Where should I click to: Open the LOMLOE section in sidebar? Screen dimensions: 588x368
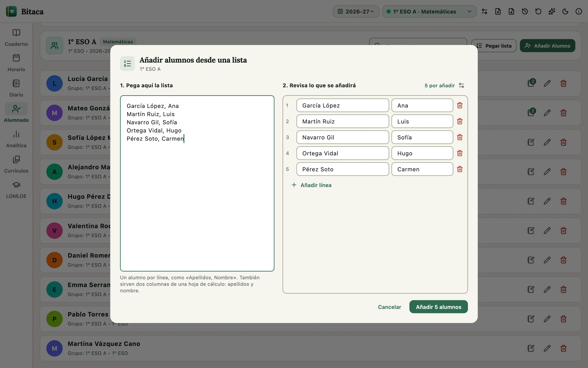[x=16, y=190]
